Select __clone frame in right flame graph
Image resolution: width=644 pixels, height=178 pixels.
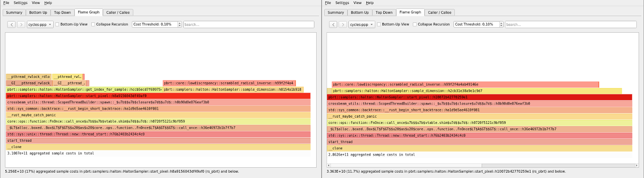[x=479, y=148]
